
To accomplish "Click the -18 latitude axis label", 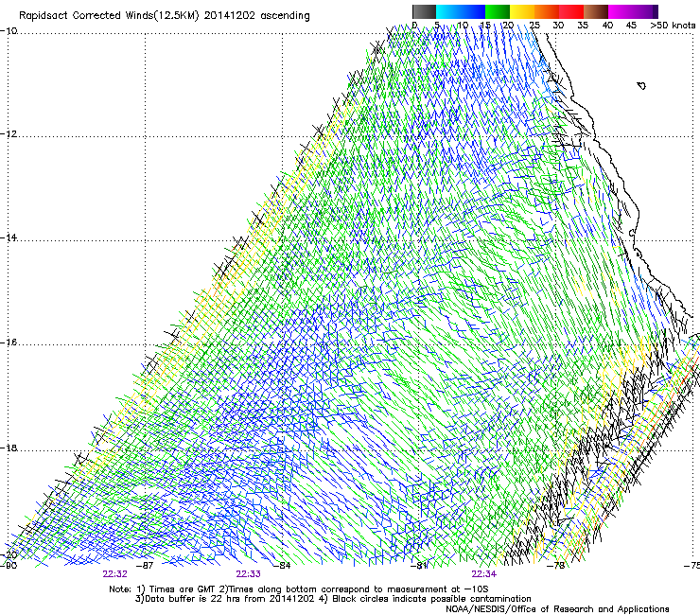I will (9, 448).
